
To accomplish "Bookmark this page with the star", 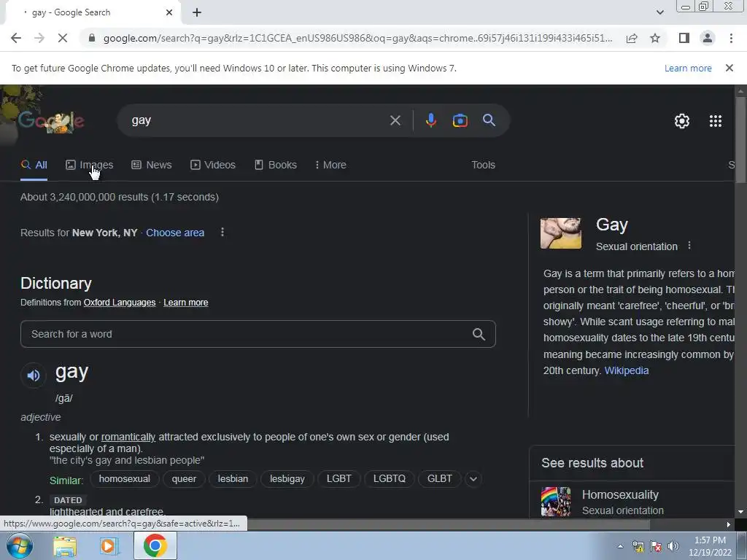I will tap(655, 38).
